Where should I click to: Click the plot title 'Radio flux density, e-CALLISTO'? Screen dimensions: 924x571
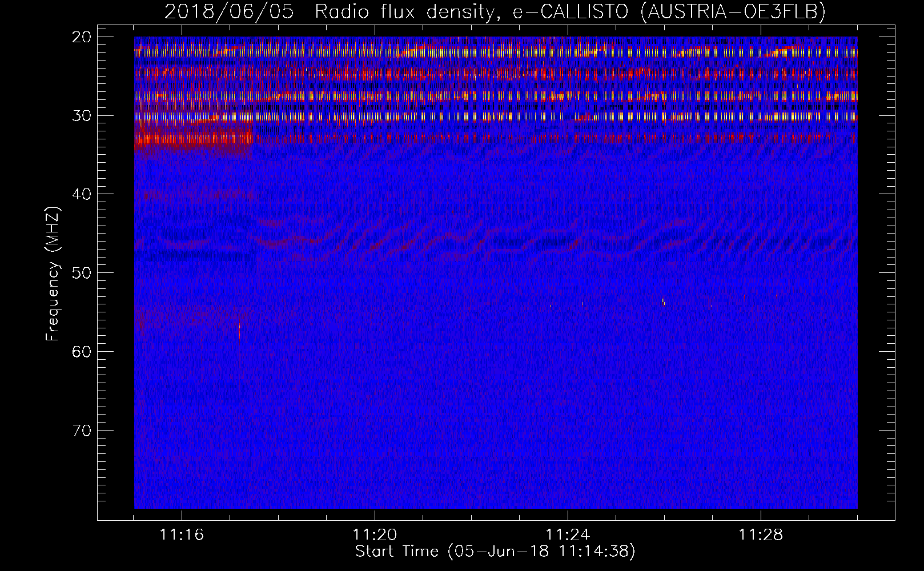pyautogui.click(x=471, y=12)
